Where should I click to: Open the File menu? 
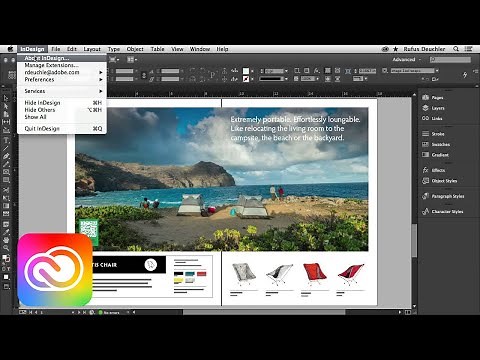56,49
